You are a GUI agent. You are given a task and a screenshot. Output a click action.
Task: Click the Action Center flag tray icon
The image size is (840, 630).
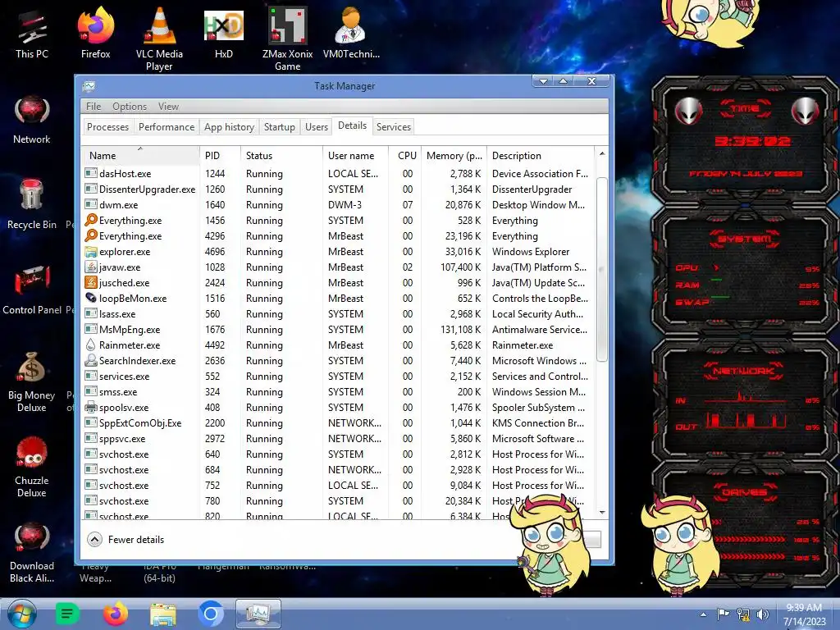pyautogui.click(x=723, y=614)
